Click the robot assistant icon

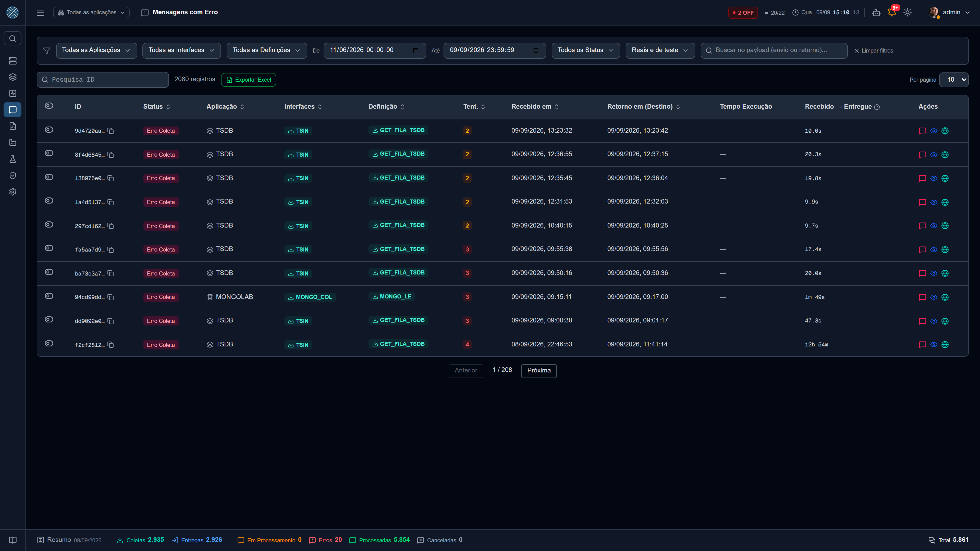tap(876, 12)
